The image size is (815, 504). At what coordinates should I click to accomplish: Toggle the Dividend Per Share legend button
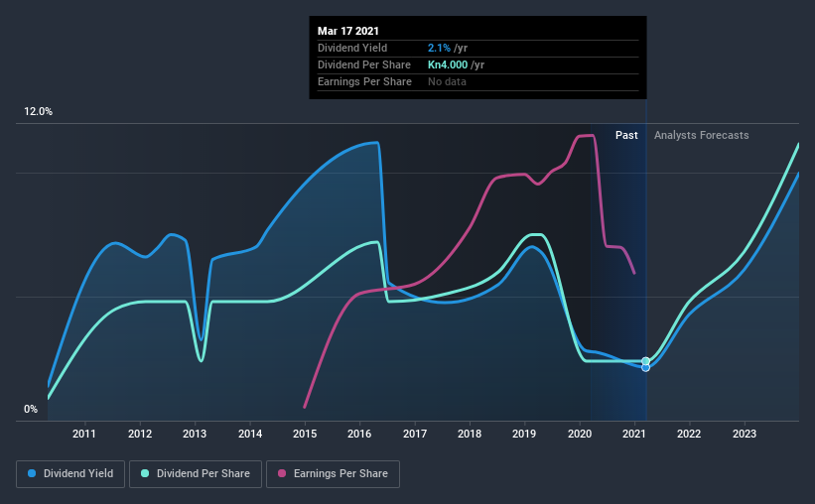[x=196, y=474]
